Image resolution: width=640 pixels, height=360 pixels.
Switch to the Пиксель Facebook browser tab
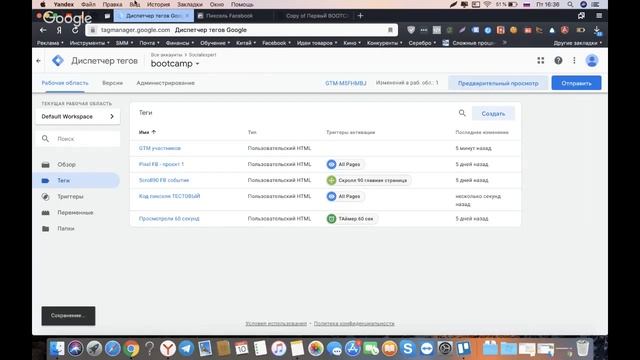(229, 16)
